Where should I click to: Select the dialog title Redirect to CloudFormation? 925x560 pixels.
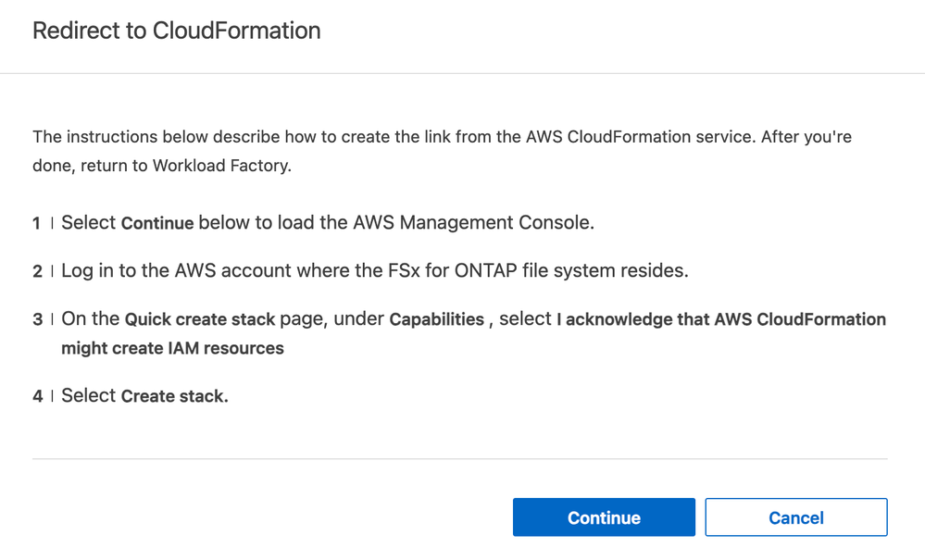(x=176, y=31)
